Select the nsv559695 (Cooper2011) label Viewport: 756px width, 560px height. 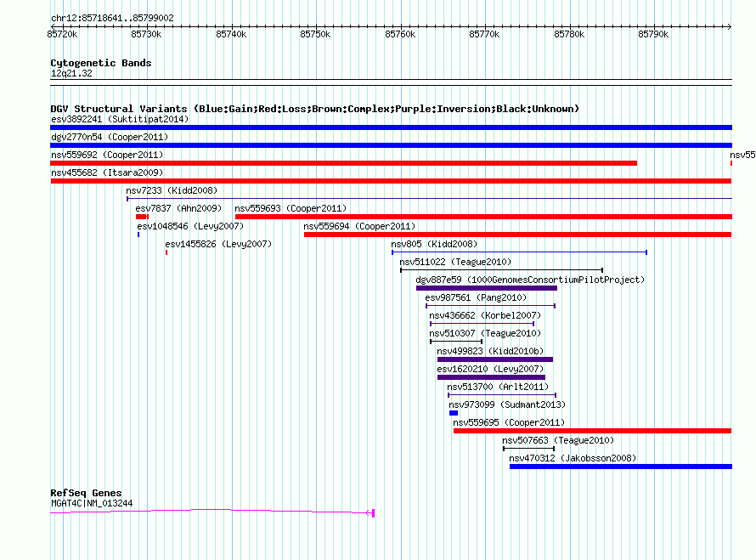(x=509, y=422)
